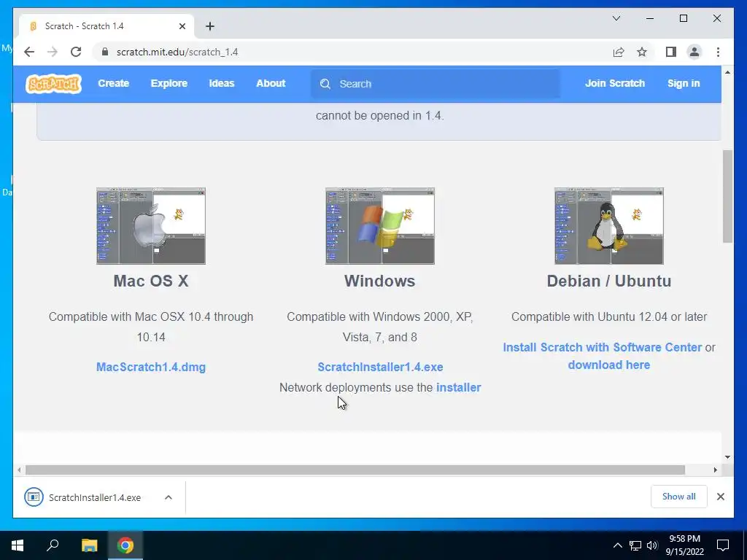Click the Chrome taskbar icon
This screenshot has width=747, height=560.
tap(125, 545)
